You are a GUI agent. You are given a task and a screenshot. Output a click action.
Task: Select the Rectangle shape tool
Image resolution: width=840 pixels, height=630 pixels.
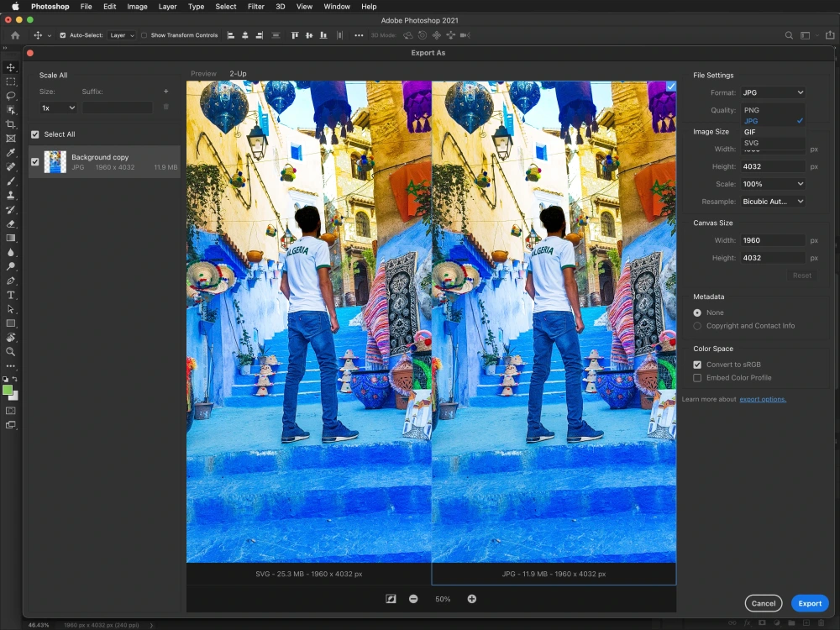tap(11, 323)
